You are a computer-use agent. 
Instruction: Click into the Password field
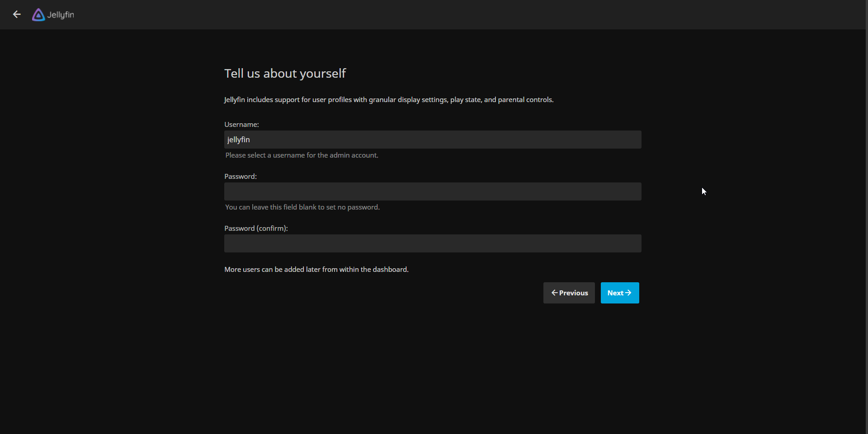click(x=433, y=191)
